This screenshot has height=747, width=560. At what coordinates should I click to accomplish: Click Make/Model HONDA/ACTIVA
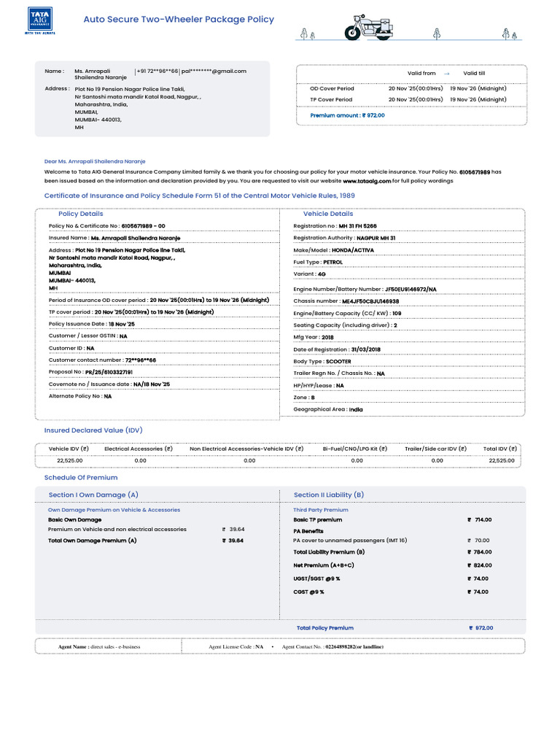pyautogui.click(x=333, y=250)
